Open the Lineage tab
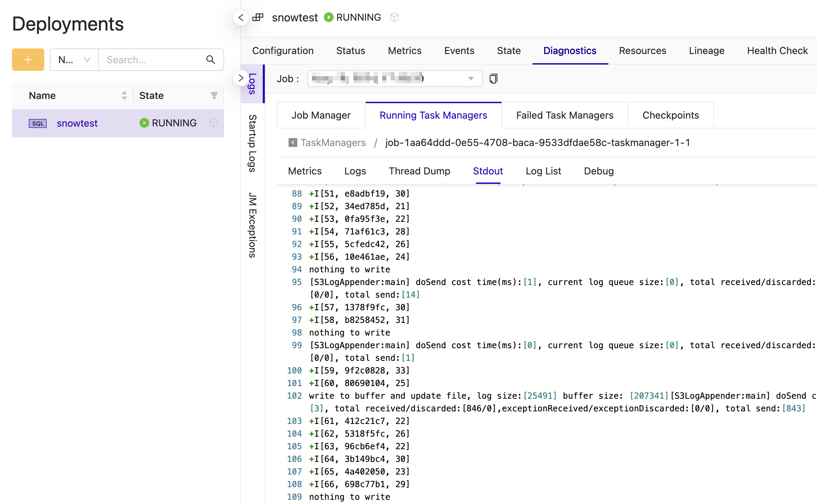The width and height of the screenshot is (817, 504). (706, 51)
